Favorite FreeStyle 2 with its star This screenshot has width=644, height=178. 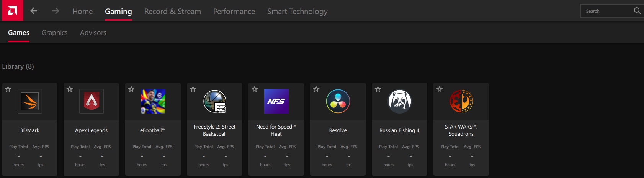point(193,89)
